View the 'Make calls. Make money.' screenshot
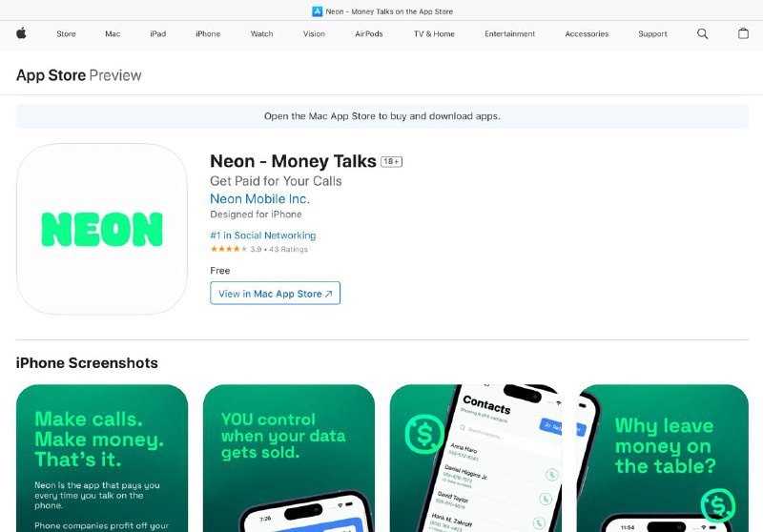This screenshot has width=763, height=532. (x=102, y=458)
